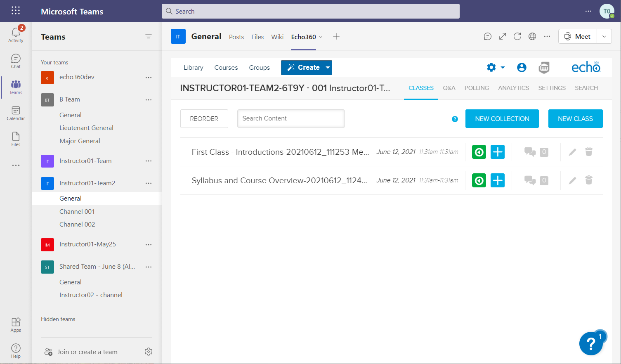Screen dimensions: 621x364
Task: Open Files in left rail
Action: 16,139
